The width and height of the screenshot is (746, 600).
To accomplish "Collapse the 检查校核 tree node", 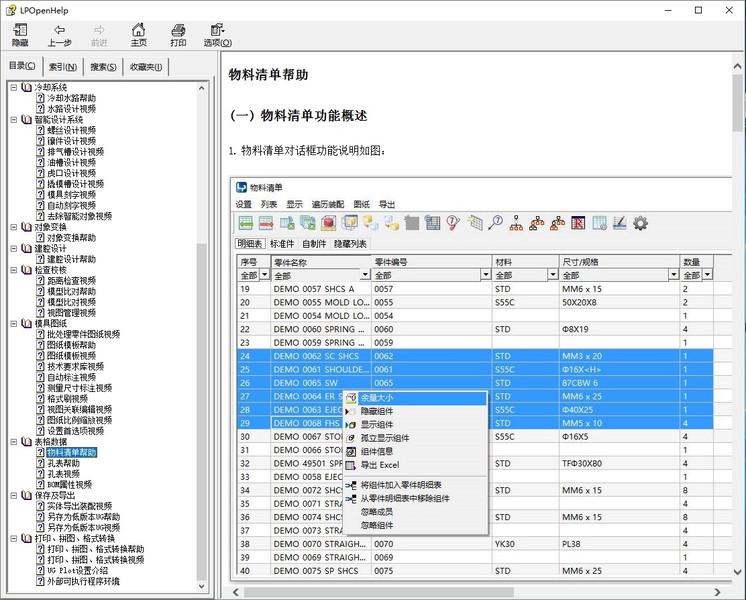I will coord(13,270).
